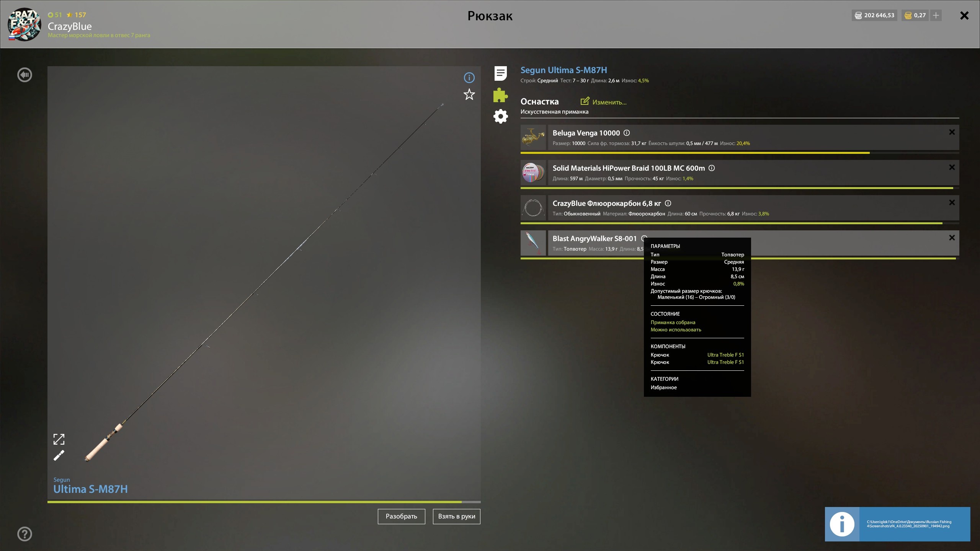Click the CrazyBlue Флюорокарбон 6,8 кг name
The height and width of the screenshot is (551, 980).
[x=607, y=203]
